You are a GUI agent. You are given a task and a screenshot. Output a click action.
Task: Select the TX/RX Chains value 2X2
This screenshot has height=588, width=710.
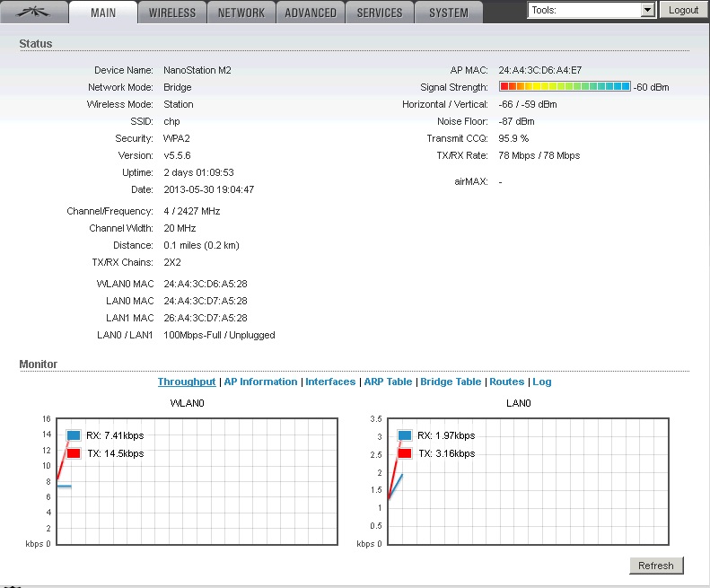point(172,262)
